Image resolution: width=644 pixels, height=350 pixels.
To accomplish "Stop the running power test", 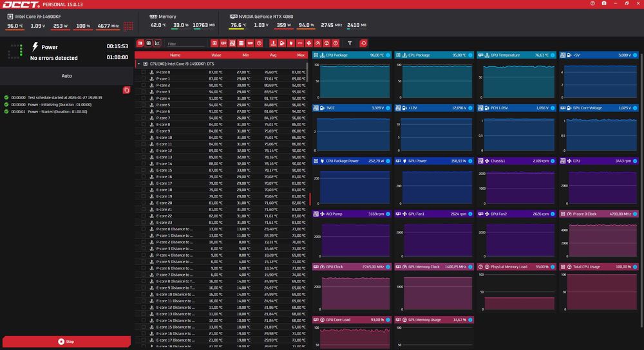I will click(x=66, y=342).
